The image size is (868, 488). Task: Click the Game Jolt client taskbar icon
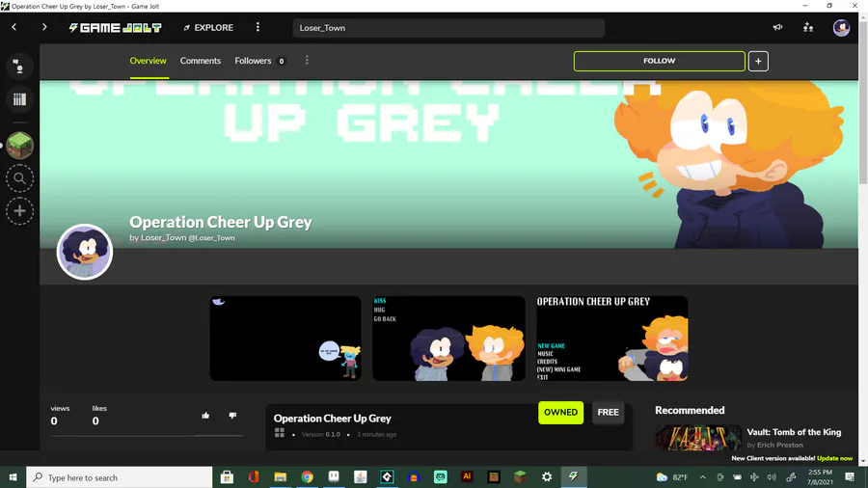(574, 477)
